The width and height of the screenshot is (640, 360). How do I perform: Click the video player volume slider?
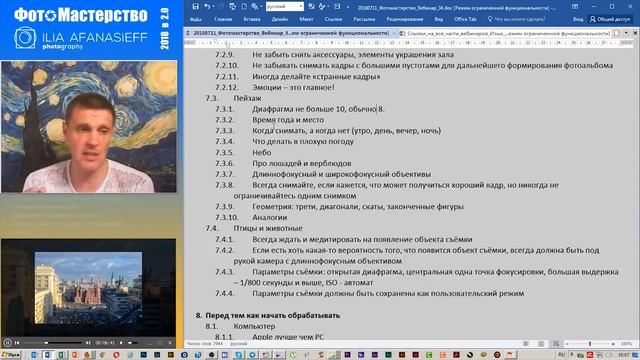tap(133, 342)
